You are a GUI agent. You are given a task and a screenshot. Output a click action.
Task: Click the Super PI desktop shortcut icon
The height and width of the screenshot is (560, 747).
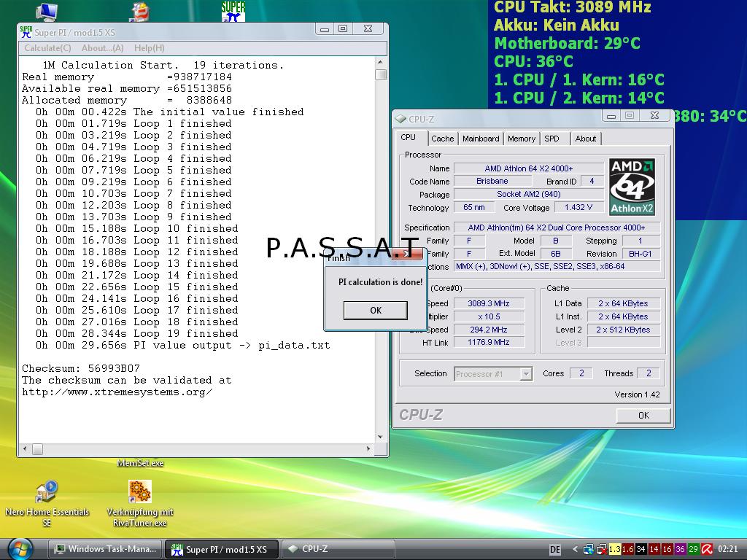[x=233, y=11]
